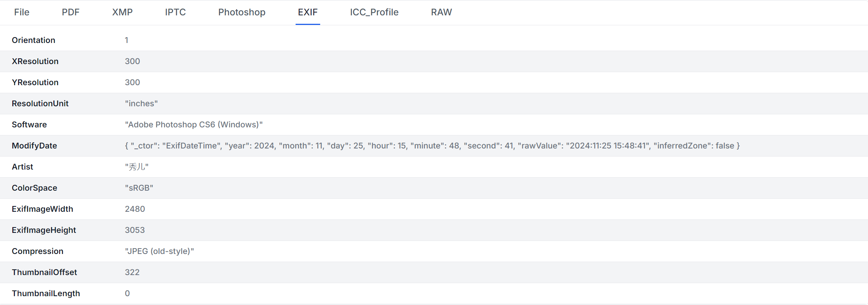
Task: Select the ExifImageWidth value 2480
Action: coord(135,209)
